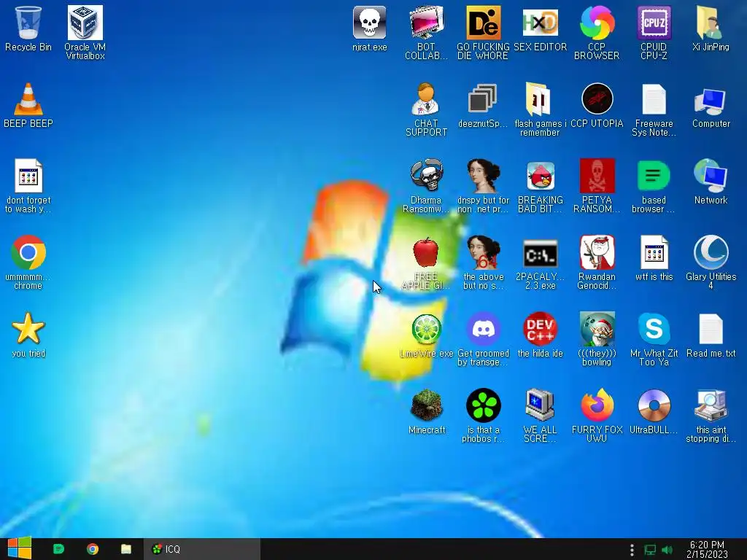This screenshot has height=560, width=747.
Task: Open the network status tray icon
Action: point(650,550)
